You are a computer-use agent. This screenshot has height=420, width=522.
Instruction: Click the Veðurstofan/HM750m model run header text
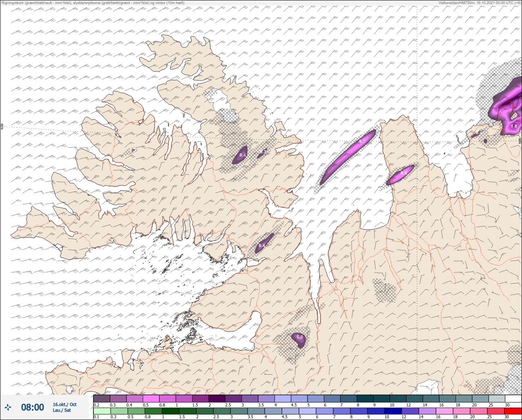pos(480,2)
